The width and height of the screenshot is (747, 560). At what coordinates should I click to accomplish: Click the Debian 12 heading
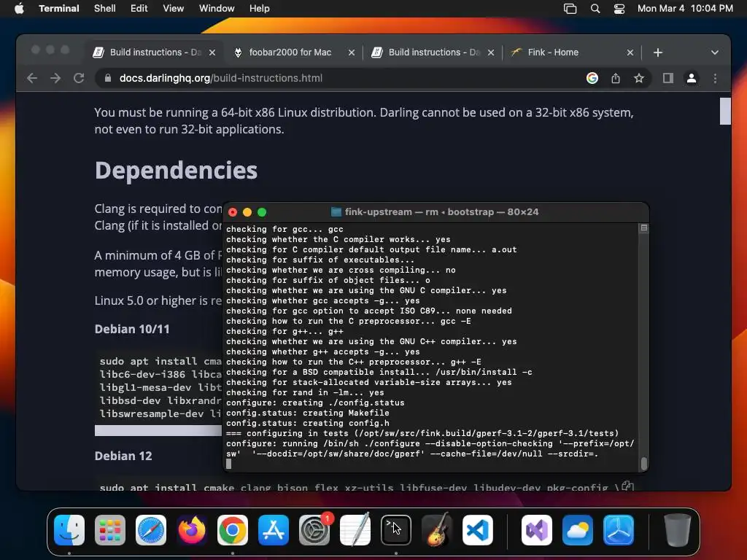click(123, 456)
